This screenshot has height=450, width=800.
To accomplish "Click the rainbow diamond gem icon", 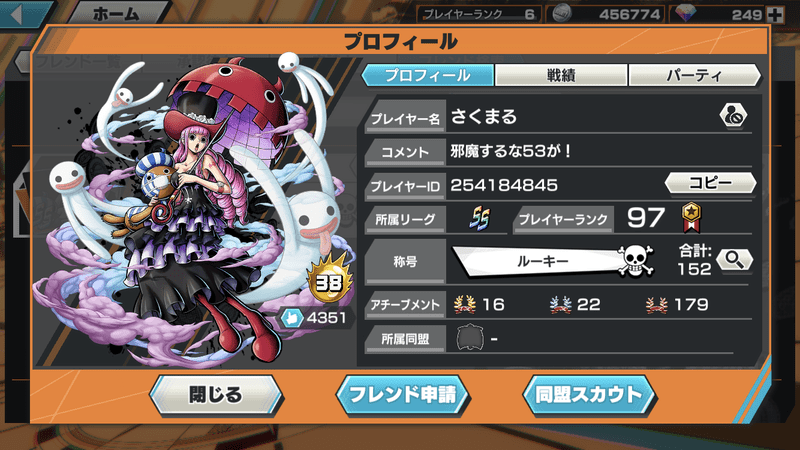I will 686,14.
